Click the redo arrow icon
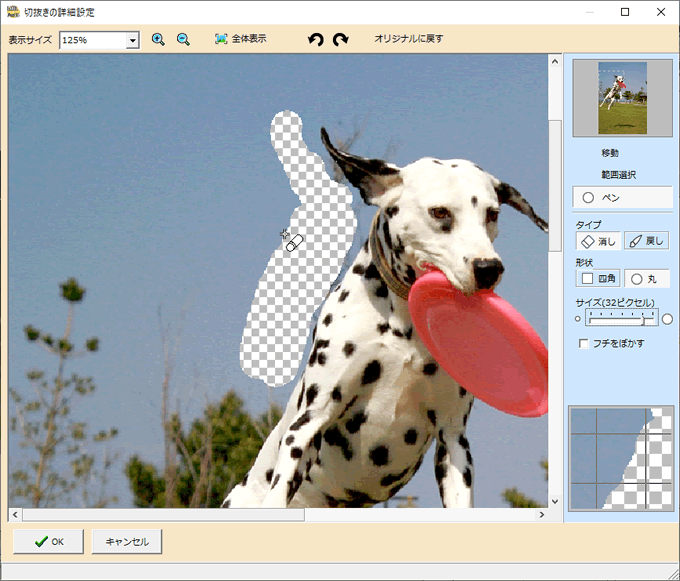This screenshot has height=581, width=680. click(341, 40)
